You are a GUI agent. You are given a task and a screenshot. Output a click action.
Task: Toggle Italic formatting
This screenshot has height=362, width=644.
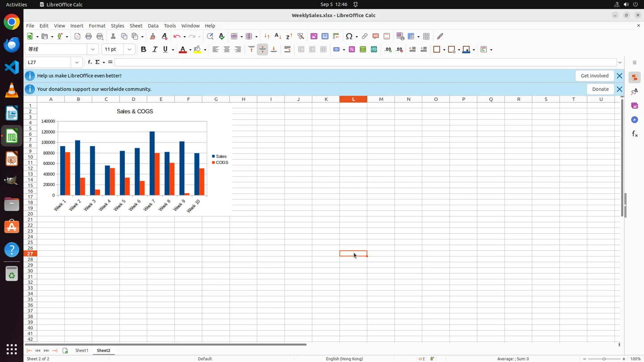click(x=155, y=50)
